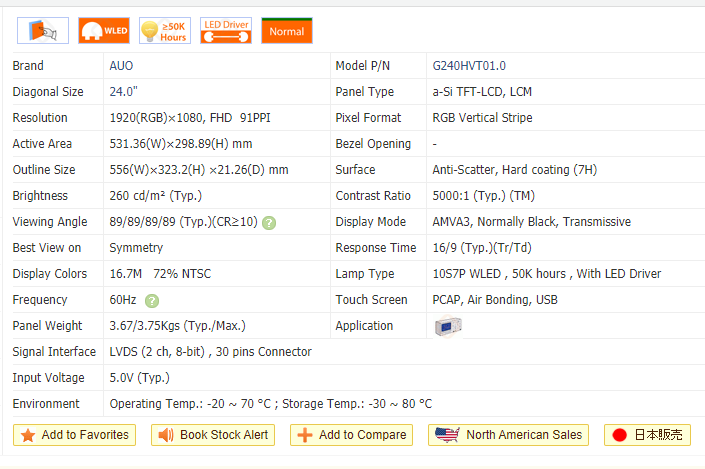Click the ≥50K Hours lifetime badge
Viewport: 705px width, 469px height.
coord(165,31)
